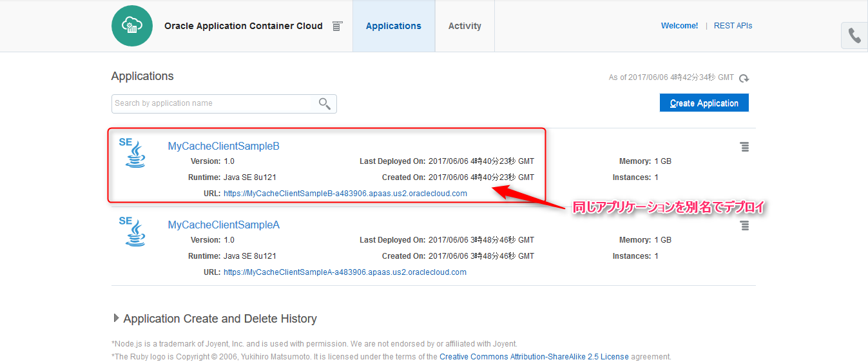Viewport: 868px width, 362px height.
Task: Click the Version 1.0 value of MyCacheClientSampleA
Action: tap(229, 240)
